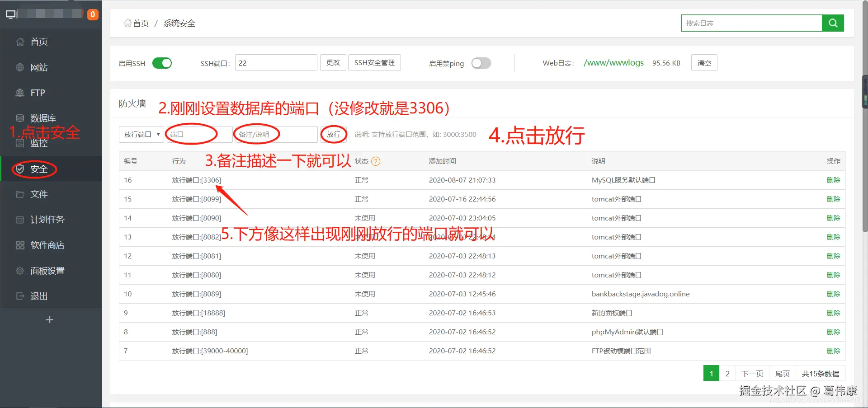Delete the port 8090 rule
868x408 pixels.
point(833,218)
